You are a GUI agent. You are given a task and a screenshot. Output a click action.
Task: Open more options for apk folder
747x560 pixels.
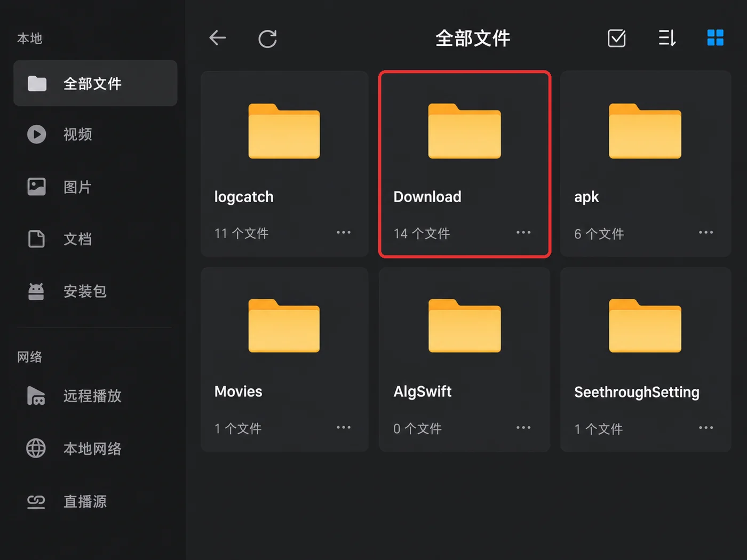(706, 233)
